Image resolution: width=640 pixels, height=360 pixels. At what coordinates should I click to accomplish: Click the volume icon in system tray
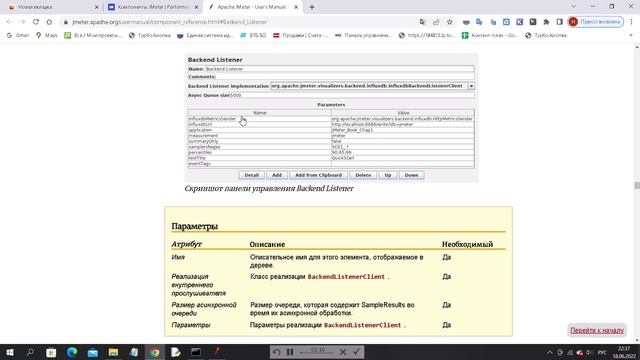point(589,352)
